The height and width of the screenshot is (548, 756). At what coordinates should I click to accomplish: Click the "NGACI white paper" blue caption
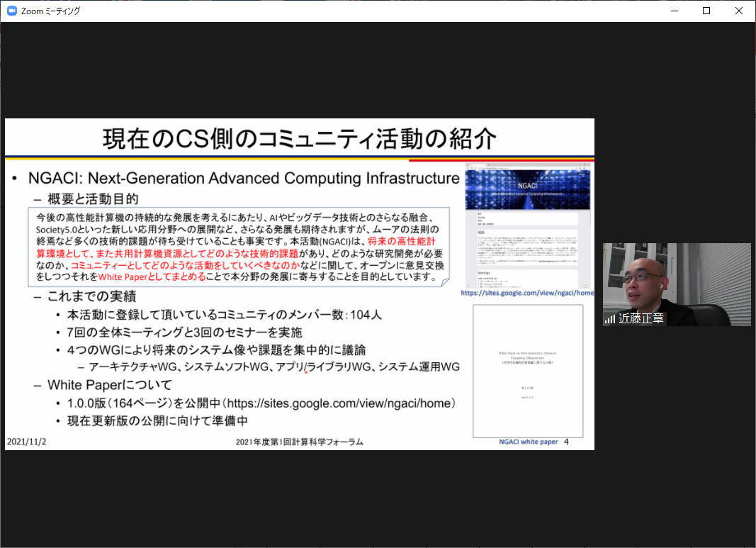(x=528, y=442)
